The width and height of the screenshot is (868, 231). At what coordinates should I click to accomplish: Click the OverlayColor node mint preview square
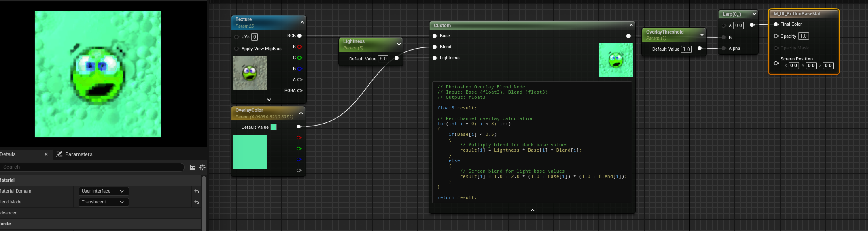click(250, 152)
